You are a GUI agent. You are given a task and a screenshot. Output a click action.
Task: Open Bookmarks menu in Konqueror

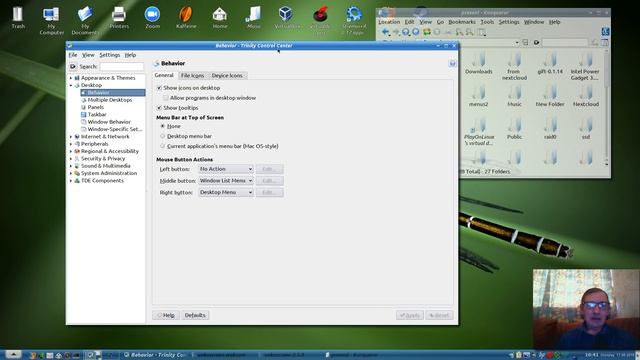462,22
